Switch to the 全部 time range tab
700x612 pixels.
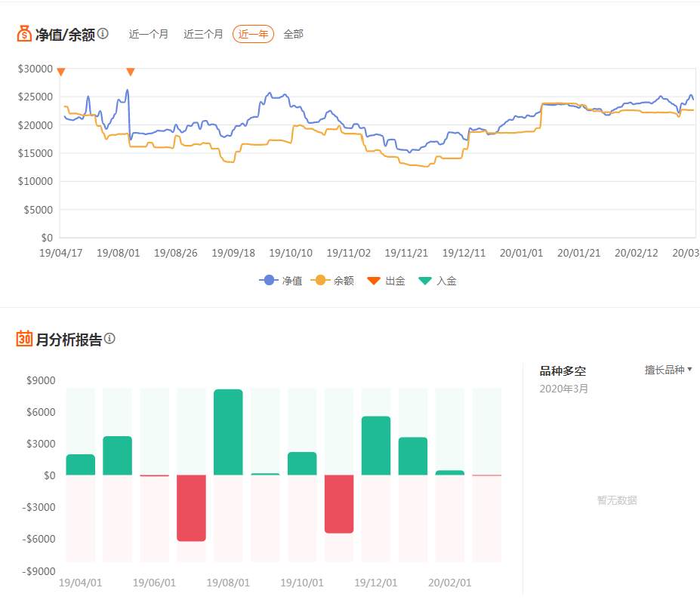tap(293, 34)
